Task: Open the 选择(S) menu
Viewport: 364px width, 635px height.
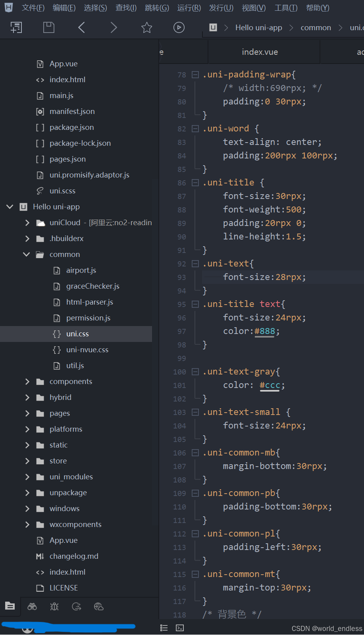Action: tap(95, 8)
